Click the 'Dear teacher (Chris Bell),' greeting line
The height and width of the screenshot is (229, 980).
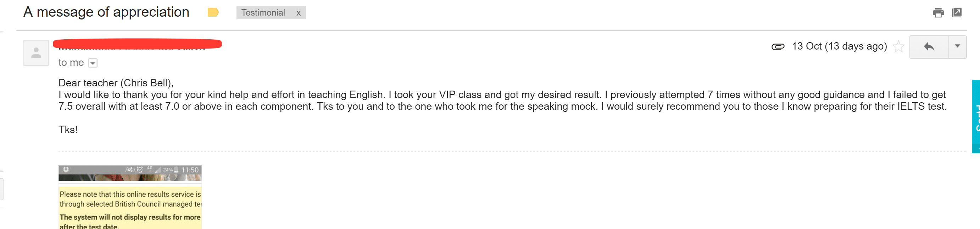click(116, 83)
